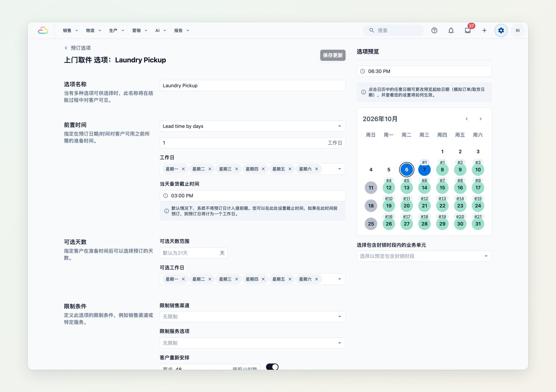Open the RI user avatar menu

click(518, 31)
